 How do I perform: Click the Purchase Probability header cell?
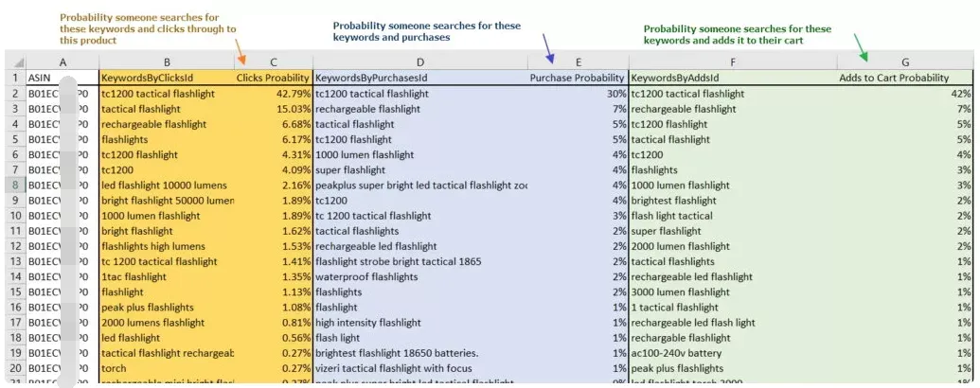tap(578, 79)
